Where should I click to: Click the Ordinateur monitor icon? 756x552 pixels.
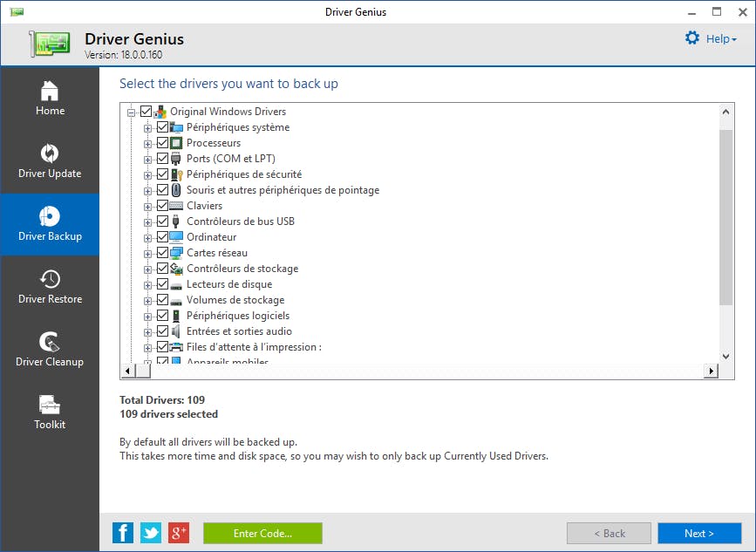pos(176,237)
